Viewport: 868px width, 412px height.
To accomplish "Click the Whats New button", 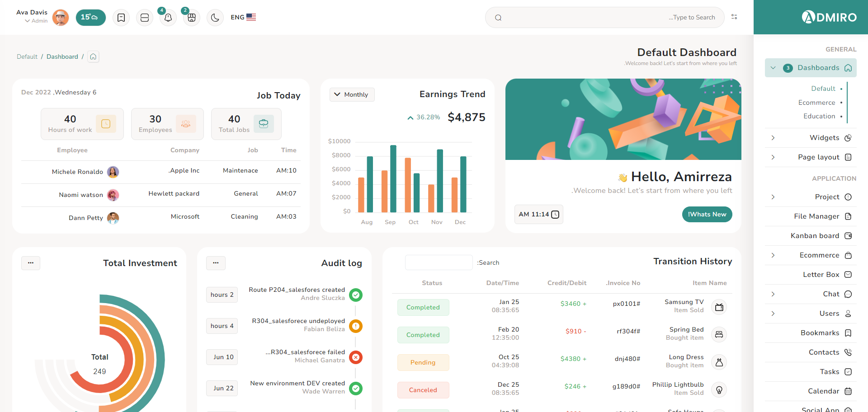I will [707, 214].
